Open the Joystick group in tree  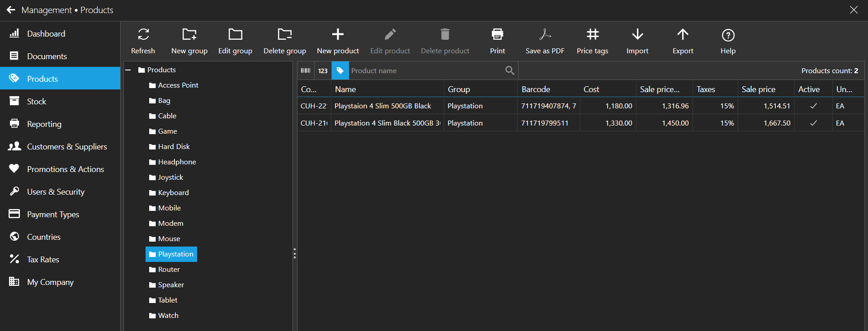170,177
